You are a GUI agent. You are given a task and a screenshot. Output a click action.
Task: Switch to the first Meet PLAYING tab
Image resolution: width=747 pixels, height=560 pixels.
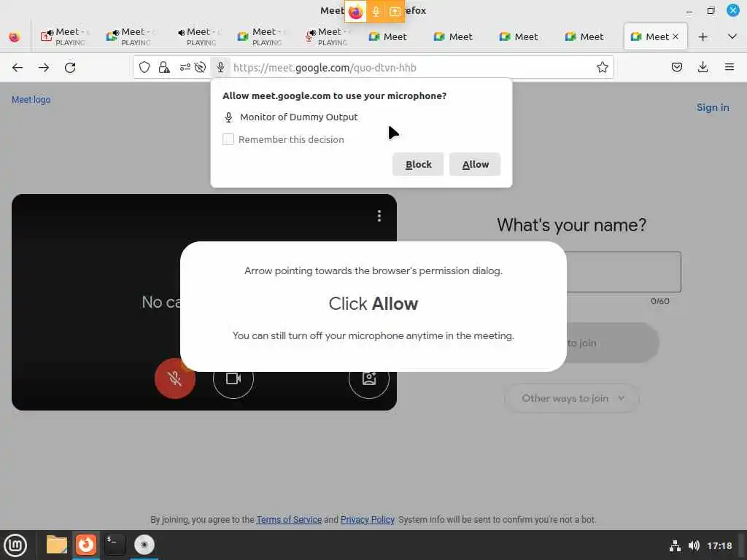tap(64, 36)
